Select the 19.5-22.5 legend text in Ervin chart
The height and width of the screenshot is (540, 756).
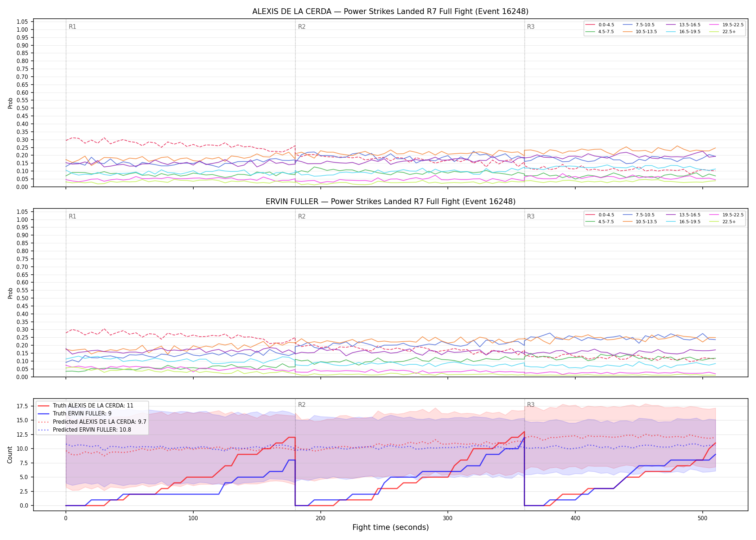pyautogui.click(x=733, y=215)
